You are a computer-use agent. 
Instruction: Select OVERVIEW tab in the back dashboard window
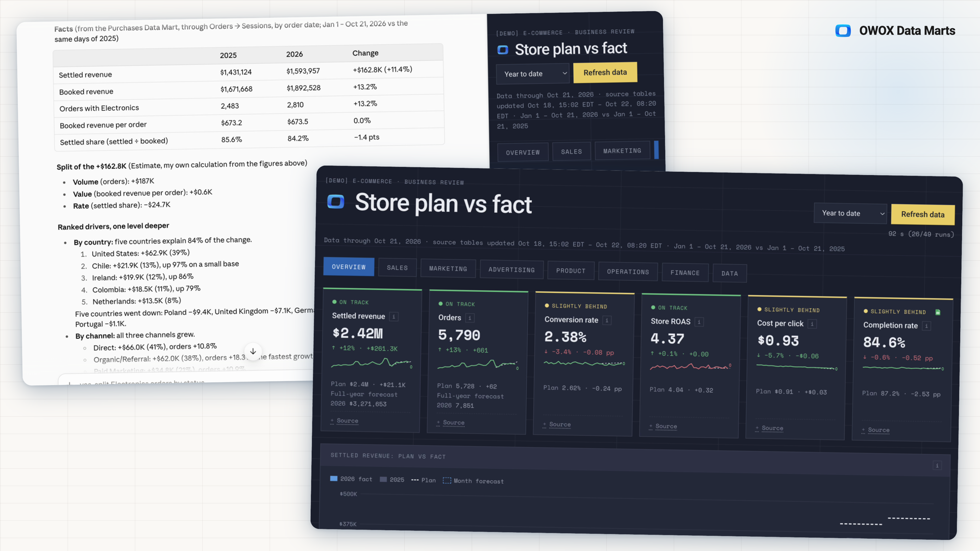[523, 153]
